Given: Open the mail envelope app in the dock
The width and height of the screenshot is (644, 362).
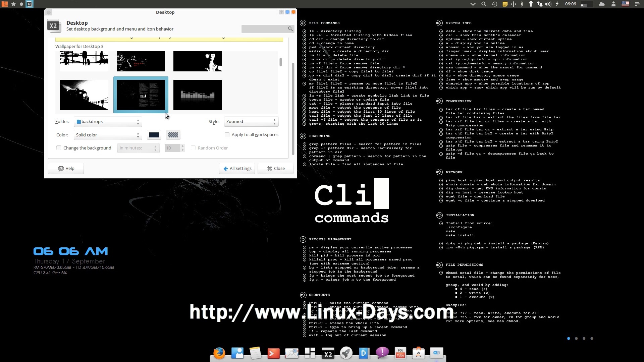Looking at the screenshot, I should (291, 353).
